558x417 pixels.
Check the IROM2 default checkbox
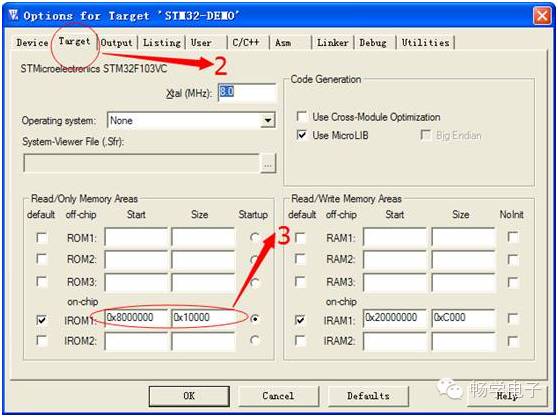[42, 341]
